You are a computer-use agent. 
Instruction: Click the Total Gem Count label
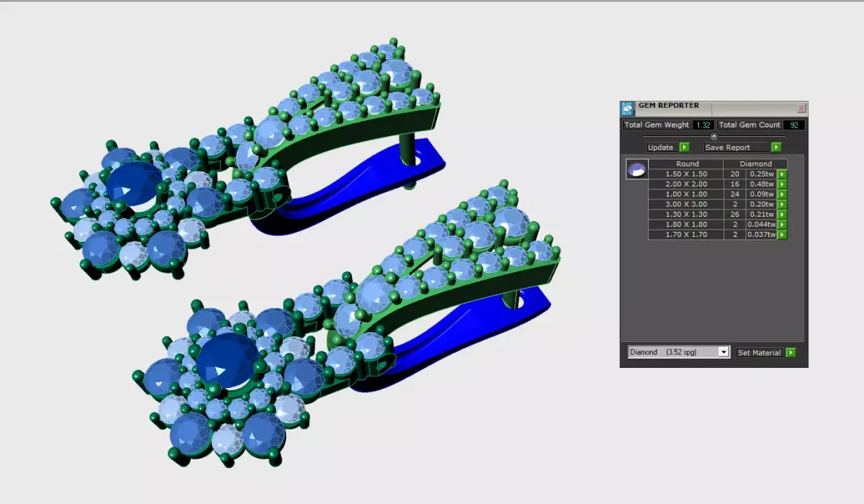coord(750,125)
